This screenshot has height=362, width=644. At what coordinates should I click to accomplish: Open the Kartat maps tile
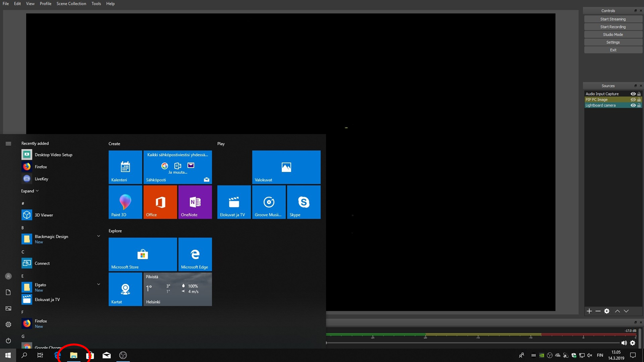coord(125,289)
